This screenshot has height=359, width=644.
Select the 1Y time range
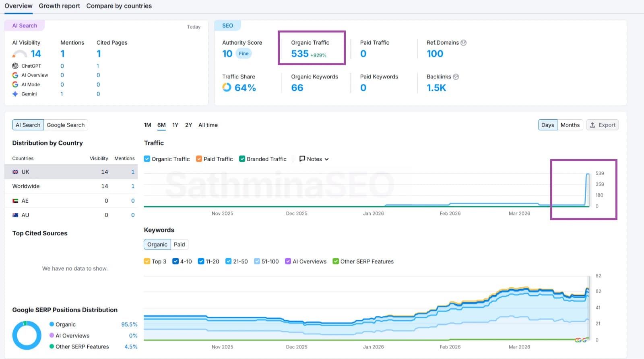175,125
